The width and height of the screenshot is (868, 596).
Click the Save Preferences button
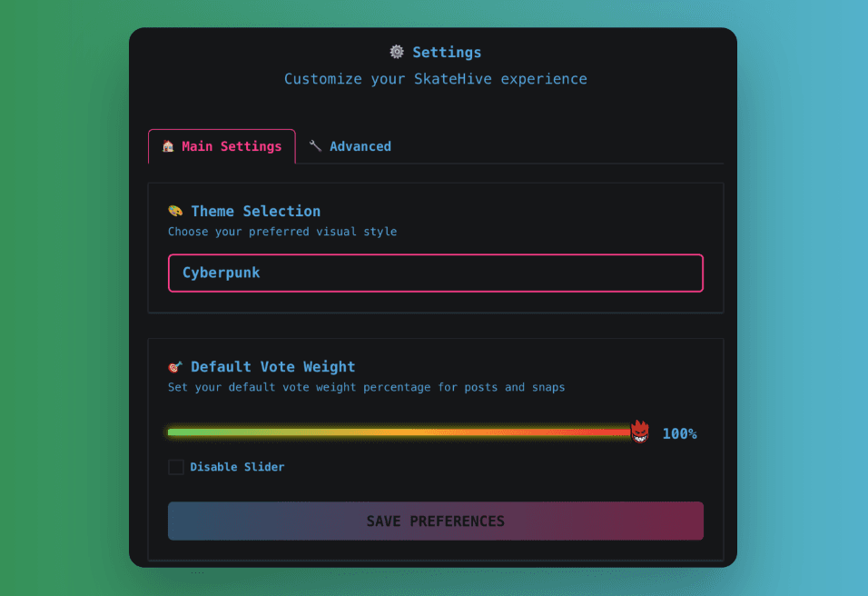point(436,521)
